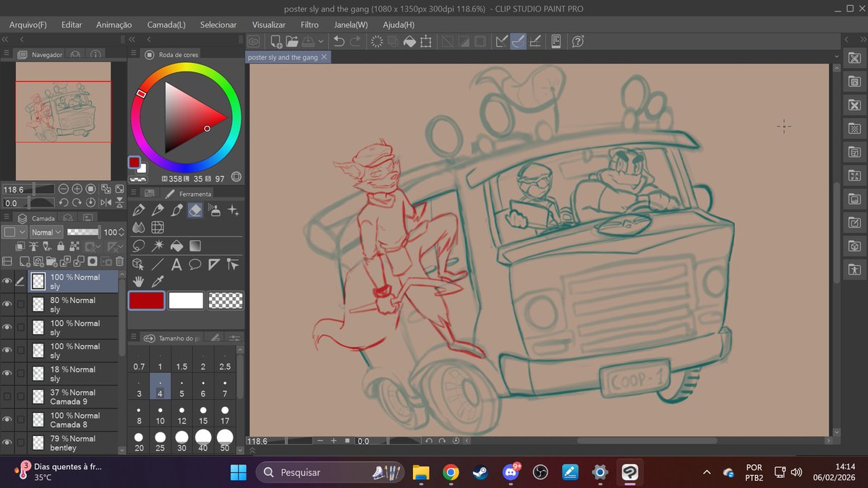The height and width of the screenshot is (488, 868).
Task: Select the Eraser tool
Action: point(195,210)
